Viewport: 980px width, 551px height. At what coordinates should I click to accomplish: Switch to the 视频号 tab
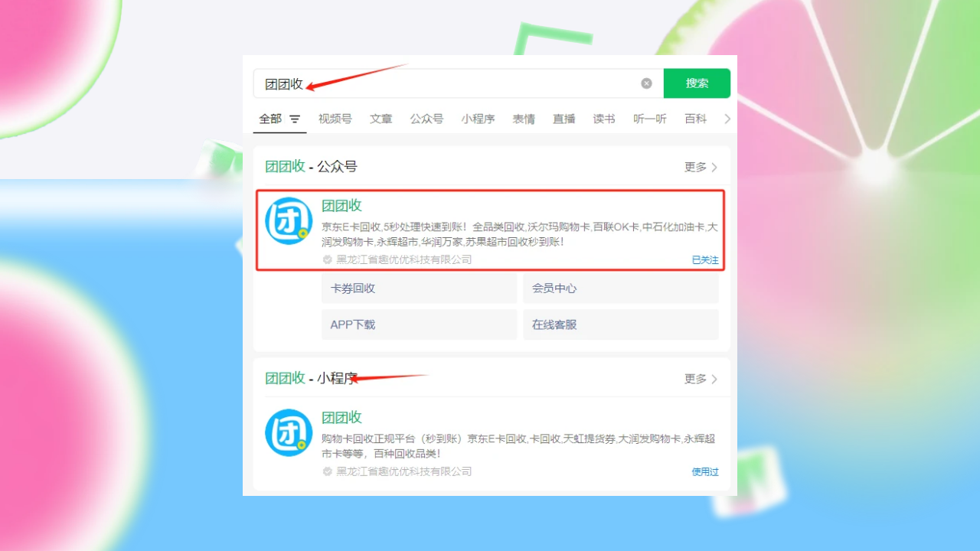[335, 119]
